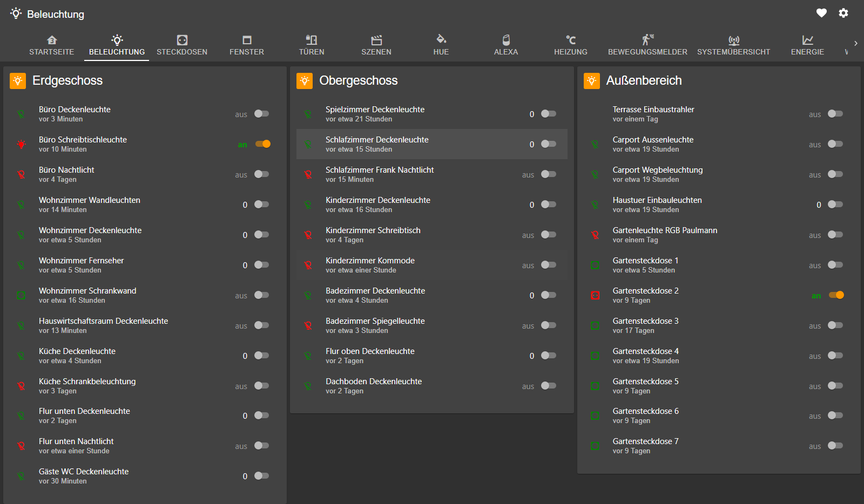
Task: Click the bulb icon of Dachboden Deckenleuchte
Action: (x=308, y=386)
